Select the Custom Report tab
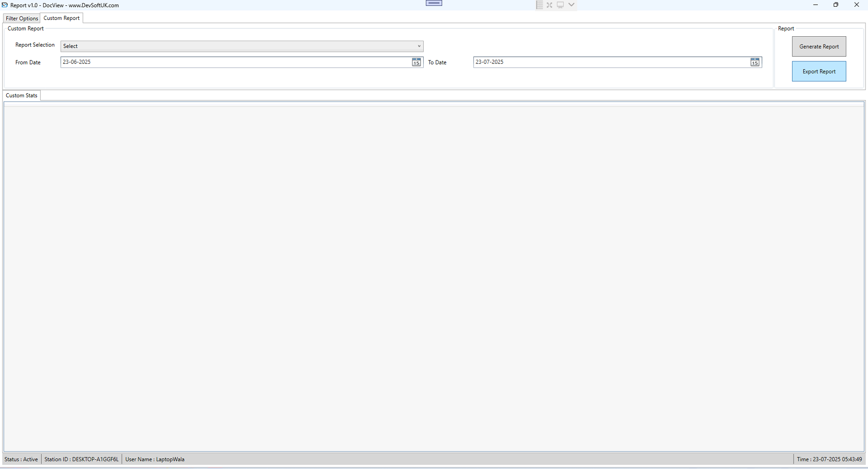Image resolution: width=868 pixels, height=469 pixels. coord(61,18)
